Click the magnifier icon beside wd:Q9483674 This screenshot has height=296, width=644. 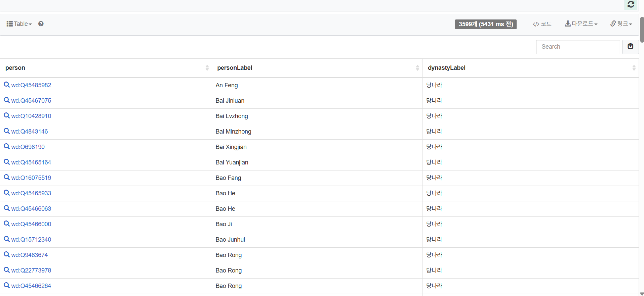pos(7,255)
